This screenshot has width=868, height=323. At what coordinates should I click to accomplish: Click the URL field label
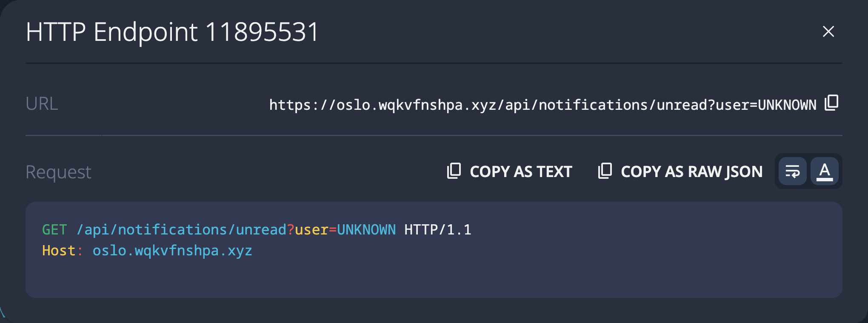(x=42, y=104)
